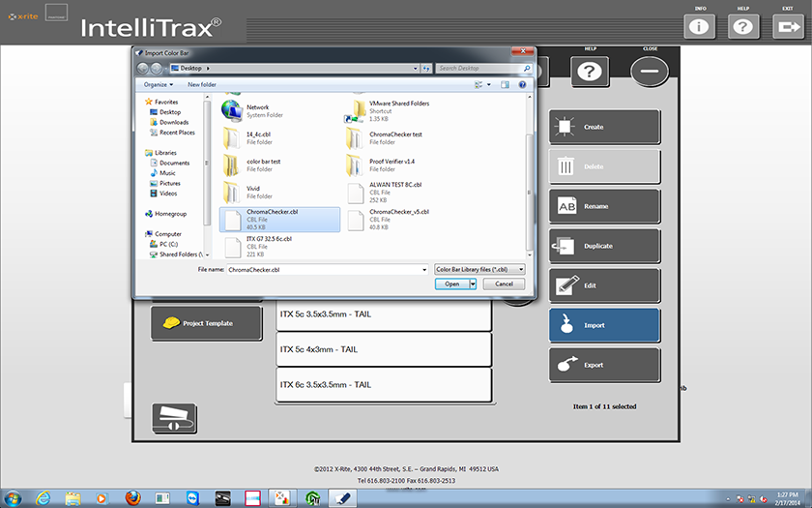Click the Duplicate button
Viewport: 812px width, 508px height.
point(604,246)
